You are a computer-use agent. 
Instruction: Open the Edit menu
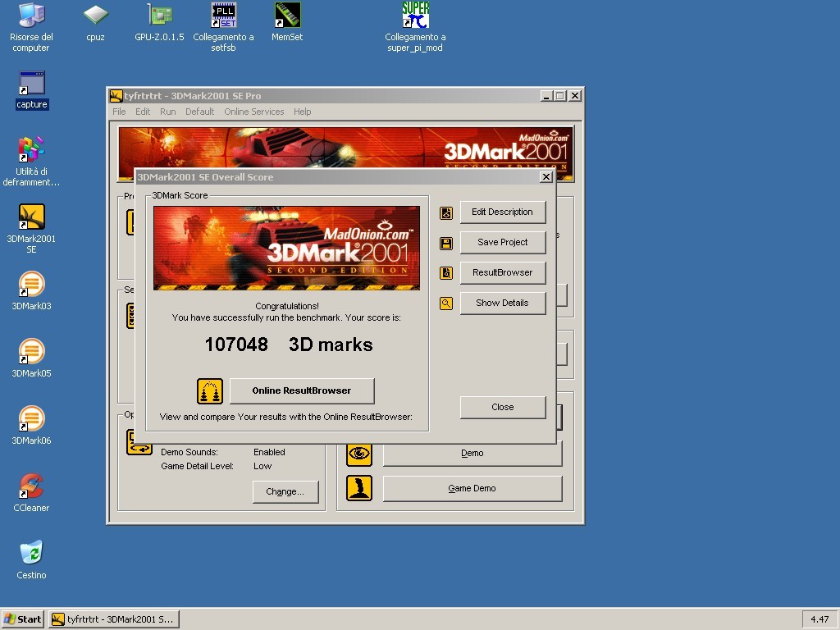click(143, 112)
